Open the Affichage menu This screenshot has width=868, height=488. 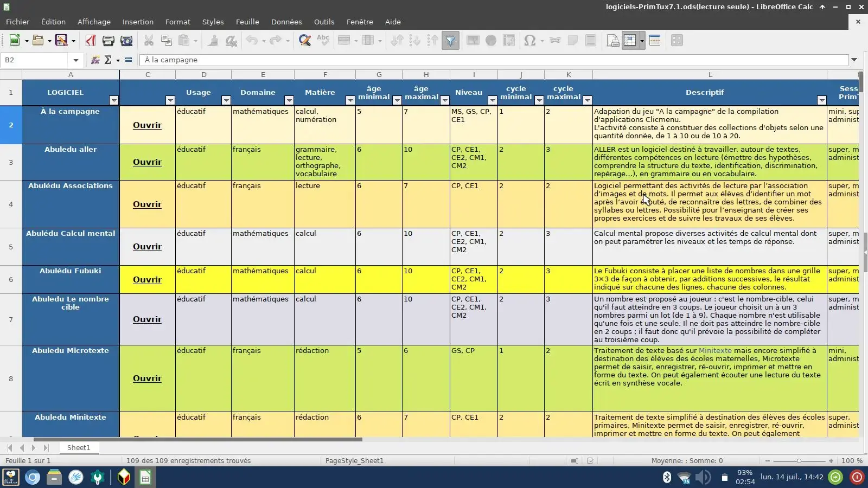(x=94, y=22)
